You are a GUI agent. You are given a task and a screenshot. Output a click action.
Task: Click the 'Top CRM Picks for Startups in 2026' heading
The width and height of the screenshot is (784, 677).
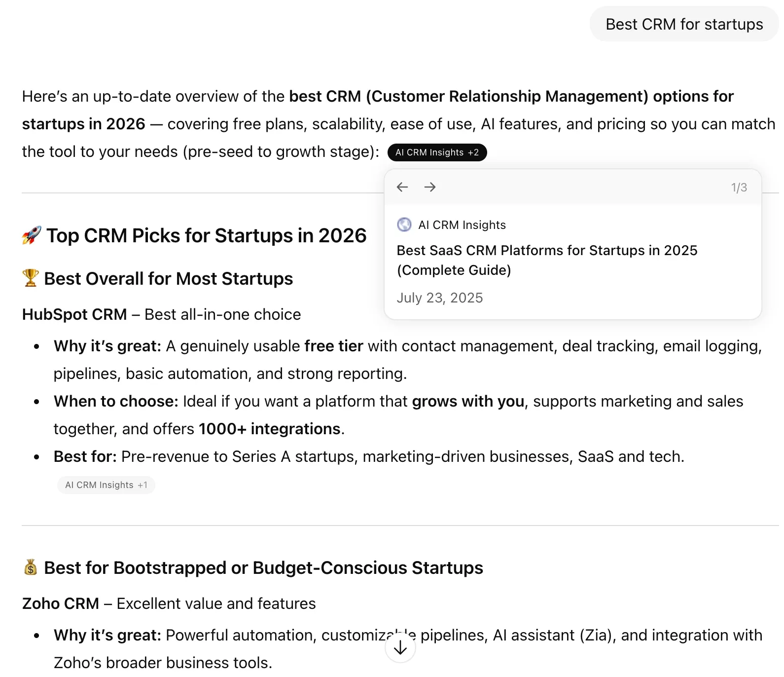[x=206, y=236]
